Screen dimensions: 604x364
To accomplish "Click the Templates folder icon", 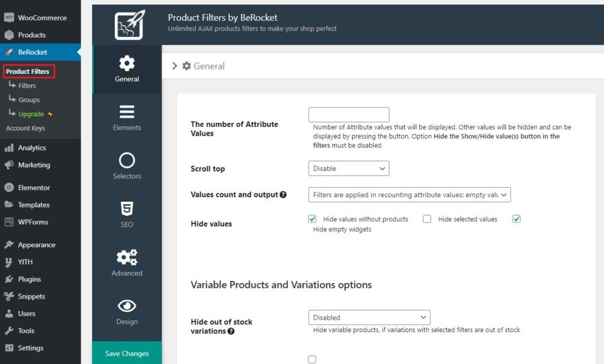I will click(x=9, y=205).
